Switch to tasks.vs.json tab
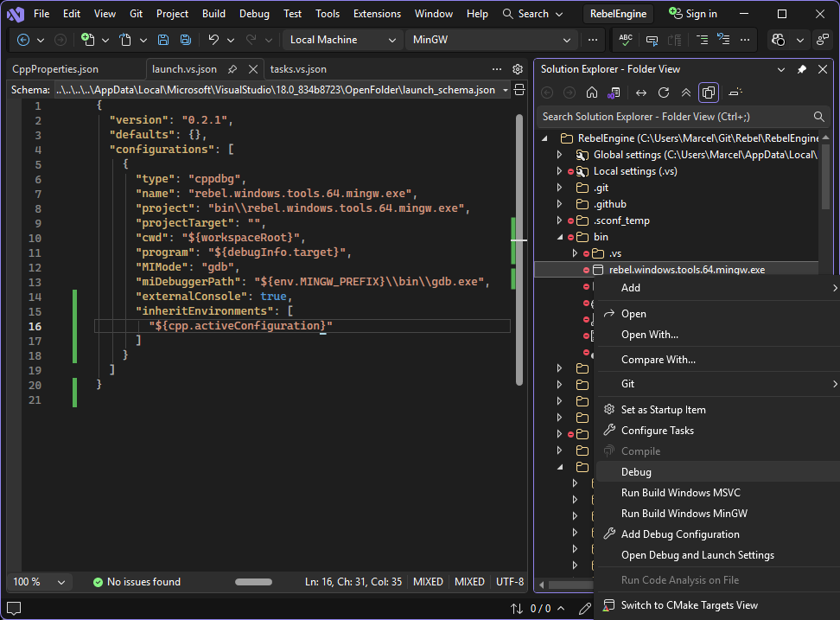Image resolution: width=840 pixels, height=620 pixels. [298, 69]
